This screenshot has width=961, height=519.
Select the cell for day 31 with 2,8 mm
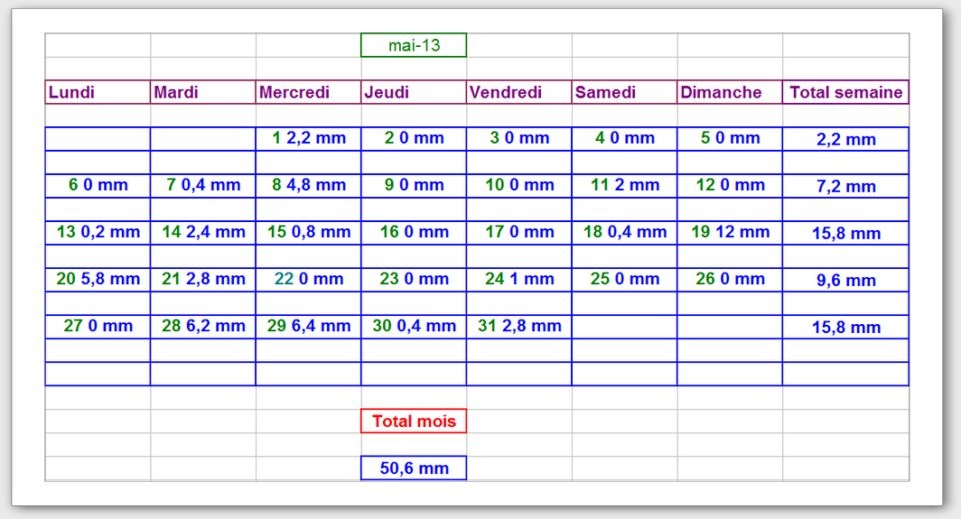(x=518, y=326)
